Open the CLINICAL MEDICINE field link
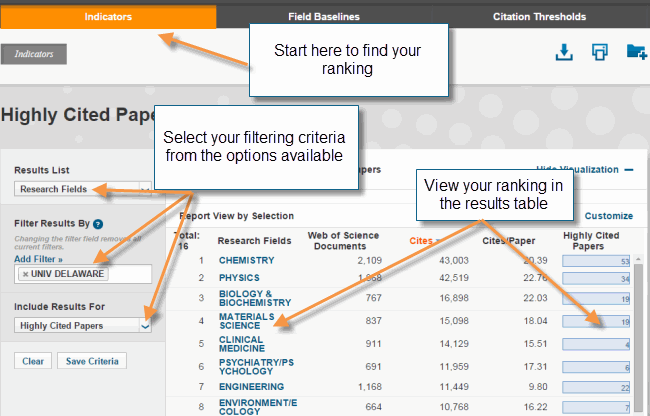This screenshot has width=650, height=416. [242, 344]
